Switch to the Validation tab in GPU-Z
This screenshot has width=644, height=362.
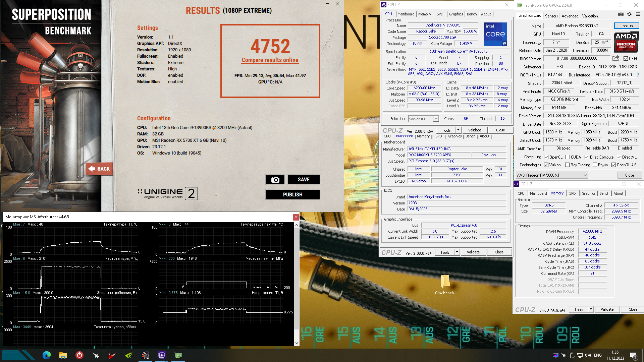click(x=590, y=16)
